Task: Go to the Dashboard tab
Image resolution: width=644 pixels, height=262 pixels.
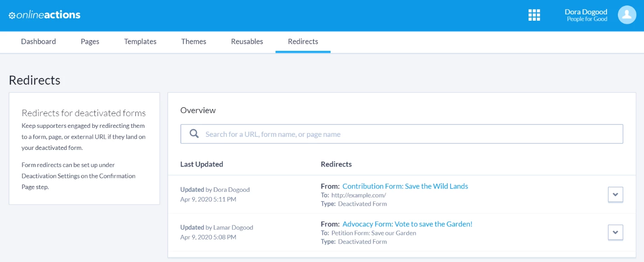Action: (38, 41)
